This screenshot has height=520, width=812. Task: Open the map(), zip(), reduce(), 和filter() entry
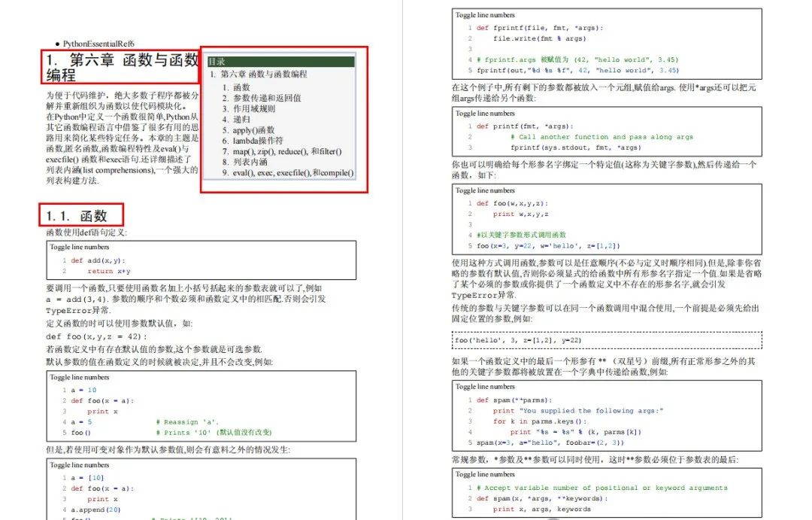click(287, 151)
